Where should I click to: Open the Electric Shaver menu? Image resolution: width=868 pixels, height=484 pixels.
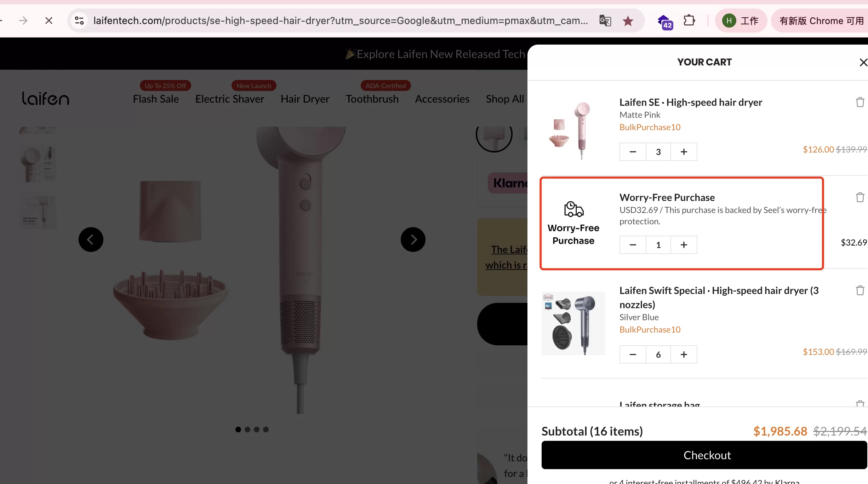click(x=229, y=99)
